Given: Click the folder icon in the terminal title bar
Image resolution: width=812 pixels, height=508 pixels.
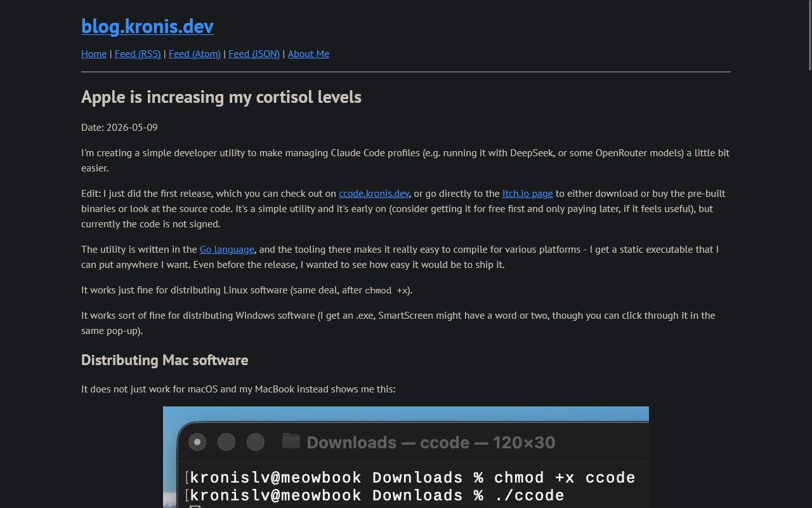Looking at the screenshot, I should (x=291, y=441).
